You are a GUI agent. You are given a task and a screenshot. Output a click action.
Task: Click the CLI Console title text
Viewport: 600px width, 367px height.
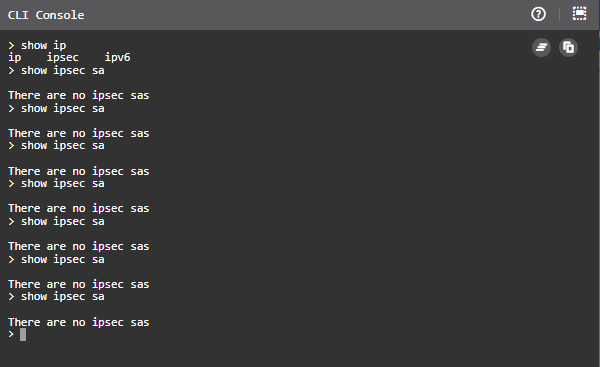[x=46, y=15]
